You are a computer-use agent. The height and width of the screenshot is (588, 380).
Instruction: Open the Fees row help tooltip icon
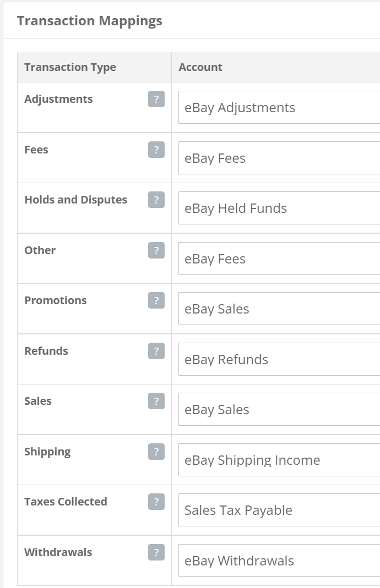pos(156,150)
